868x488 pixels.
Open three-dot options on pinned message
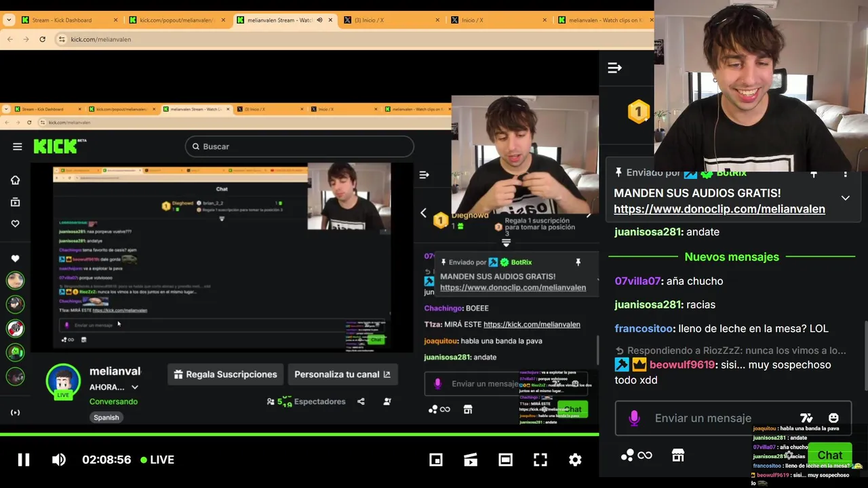click(x=845, y=174)
